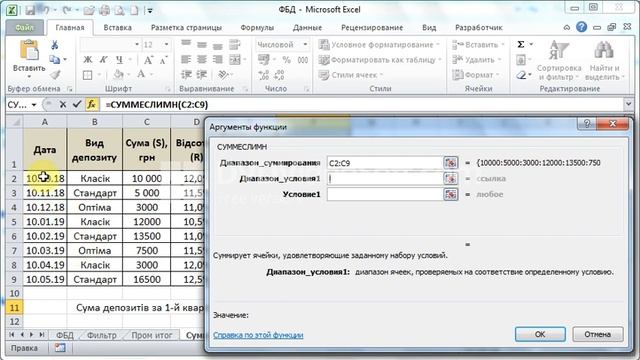640x360 pixels.
Task: Open the Удалить cells dropdown
Action: (x=477, y=60)
